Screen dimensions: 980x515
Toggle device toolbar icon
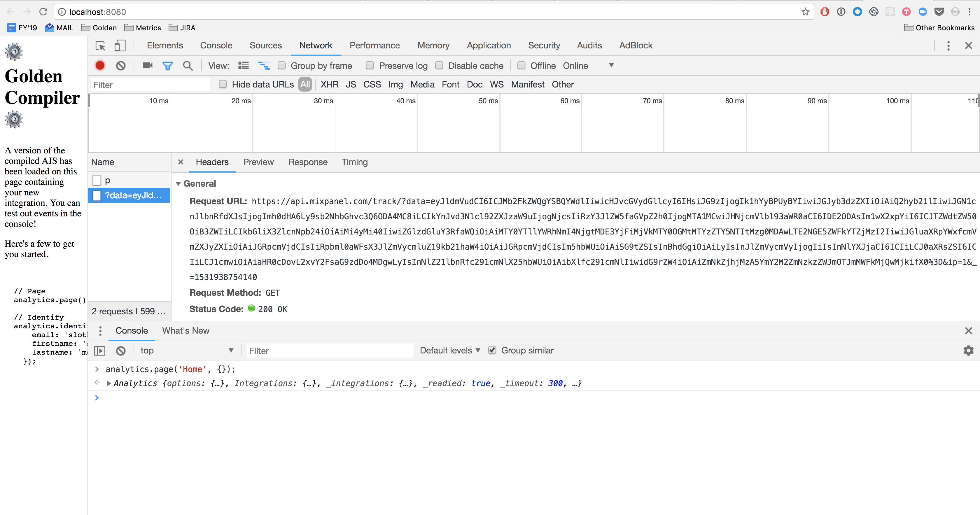click(x=120, y=46)
